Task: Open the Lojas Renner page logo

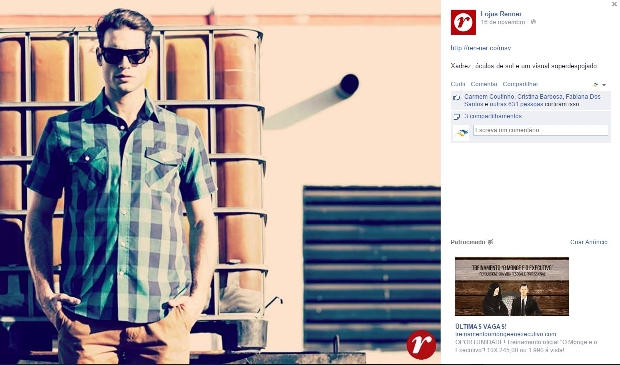Action: 463,22
